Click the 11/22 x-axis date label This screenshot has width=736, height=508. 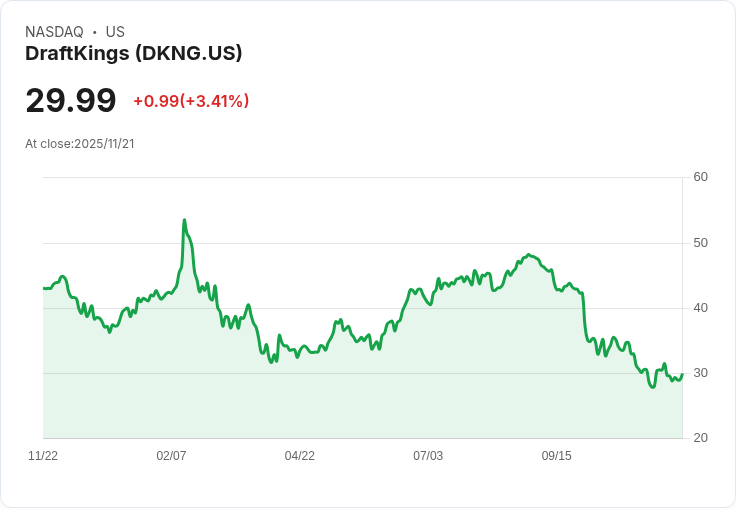click(43, 455)
